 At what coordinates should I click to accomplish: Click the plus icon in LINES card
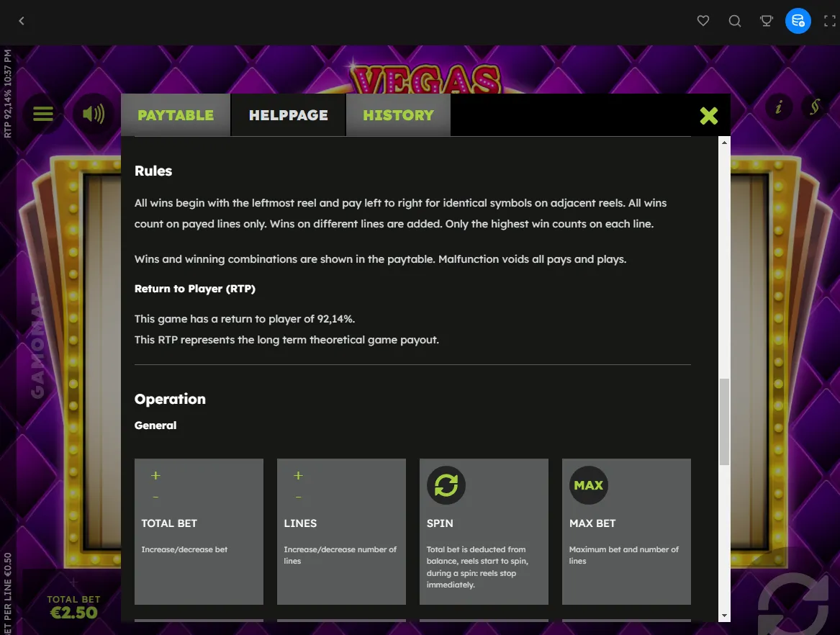[299, 475]
